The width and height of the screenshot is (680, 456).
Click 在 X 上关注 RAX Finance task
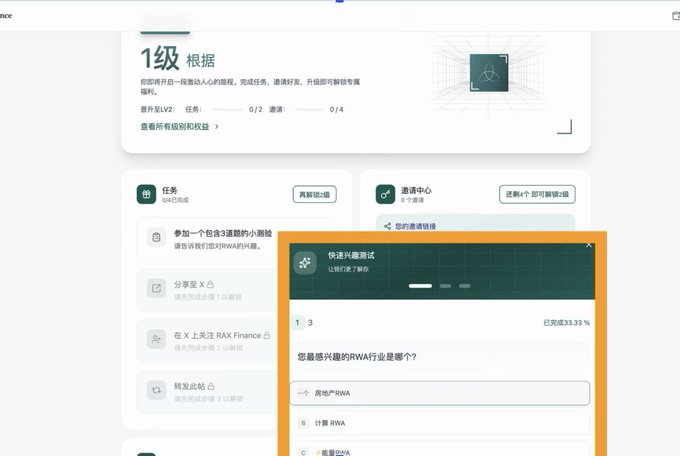207,341
